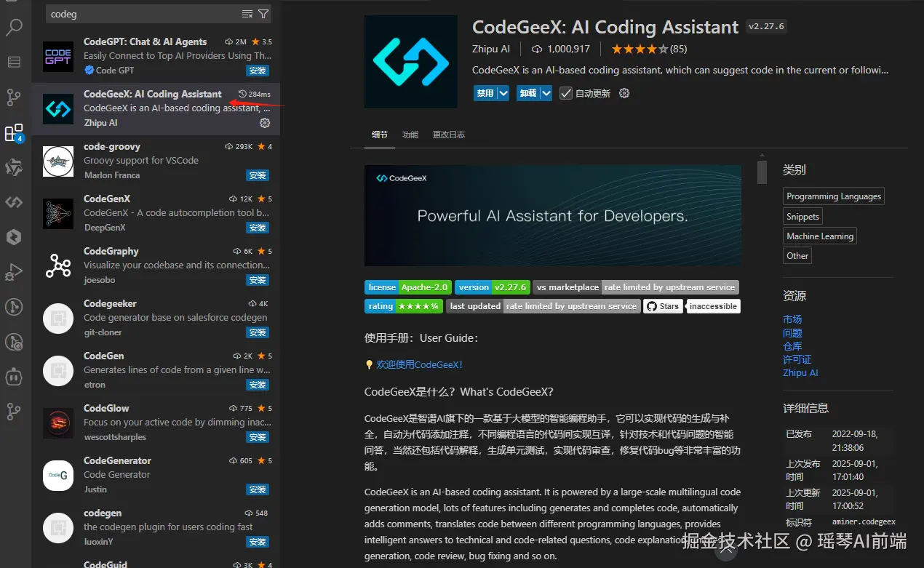Open the 问题 resource link

pyautogui.click(x=792, y=333)
